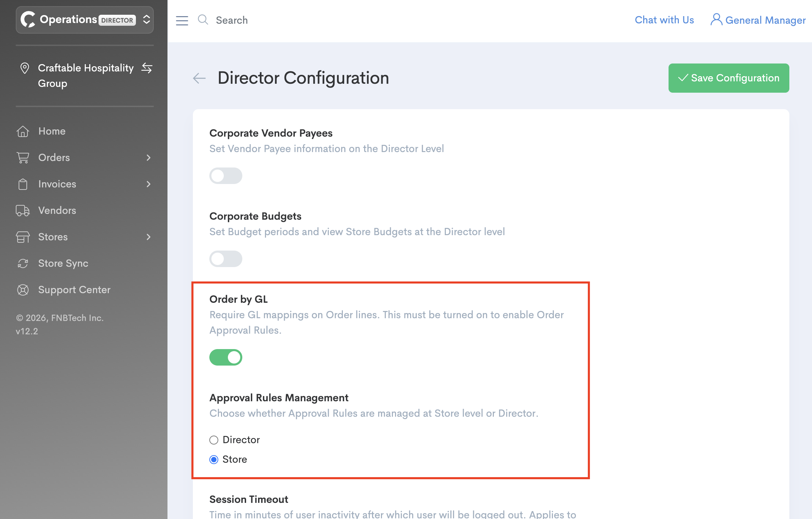Screen dimensions: 812x519
Task: Click the search magnifier icon
Action: pyautogui.click(x=203, y=20)
